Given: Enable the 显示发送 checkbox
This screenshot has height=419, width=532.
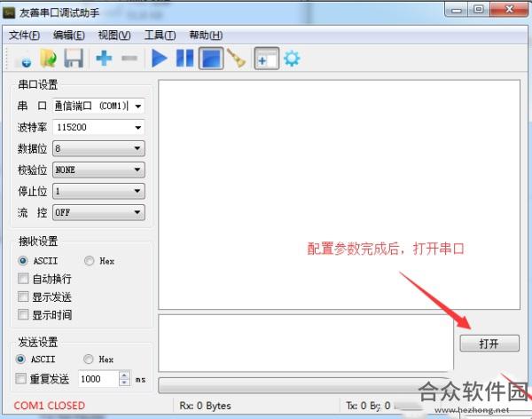Looking at the screenshot, I should coord(23,296).
